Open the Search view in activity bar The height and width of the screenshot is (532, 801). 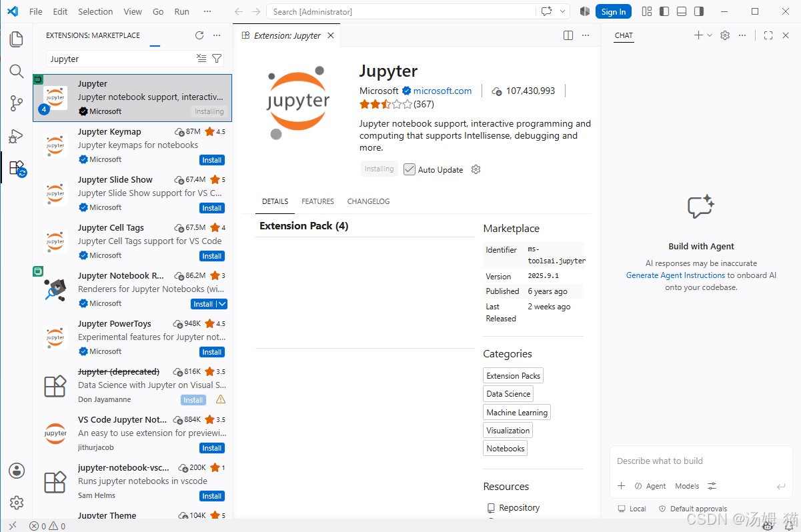click(x=17, y=71)
